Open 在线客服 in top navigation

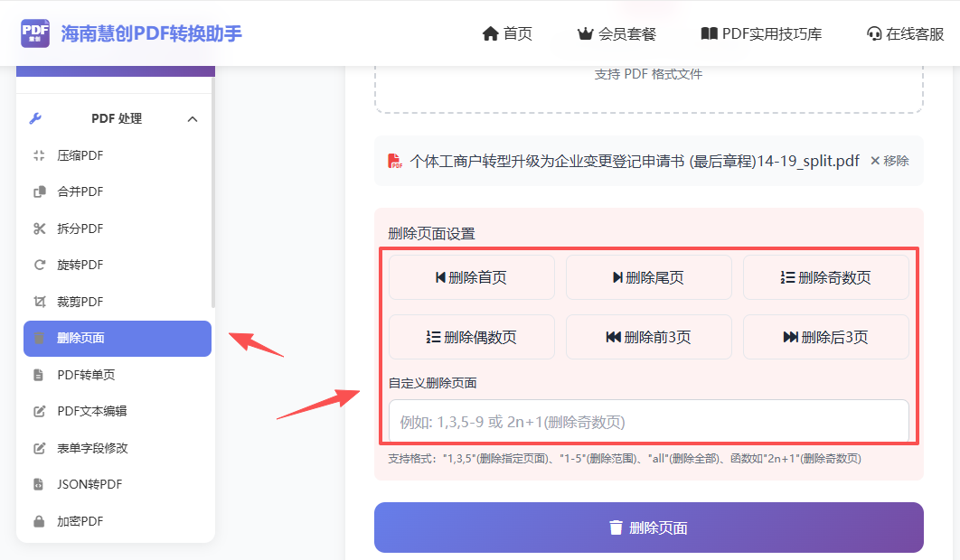coord(906,33)
